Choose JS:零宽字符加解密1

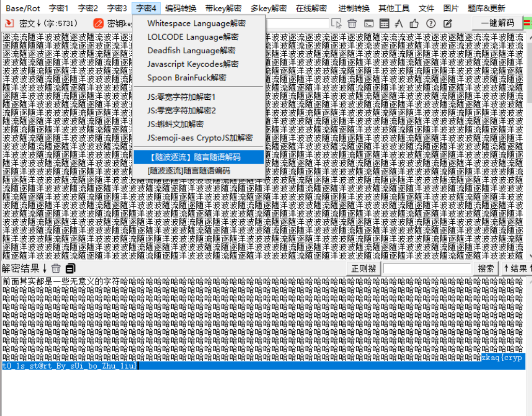click(x=199, y=97)
